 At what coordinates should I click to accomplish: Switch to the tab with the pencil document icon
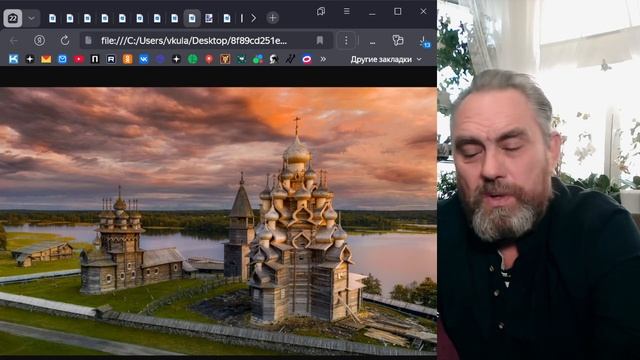(209, 18)
